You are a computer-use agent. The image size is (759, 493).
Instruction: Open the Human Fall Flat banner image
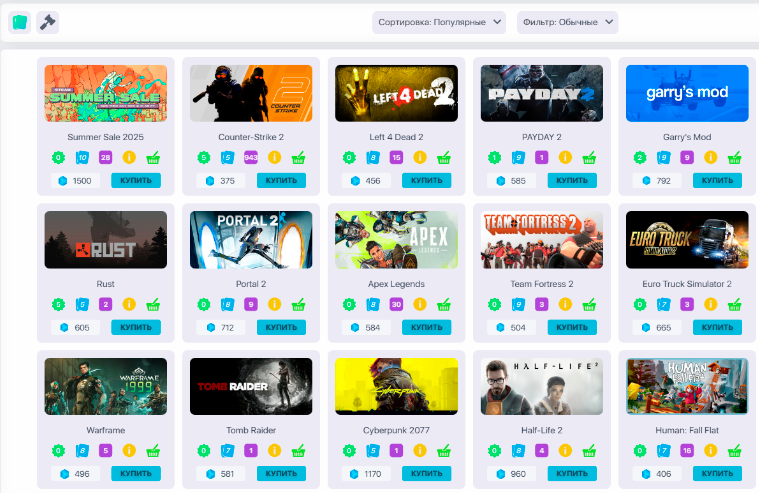[x=687, y=386]
